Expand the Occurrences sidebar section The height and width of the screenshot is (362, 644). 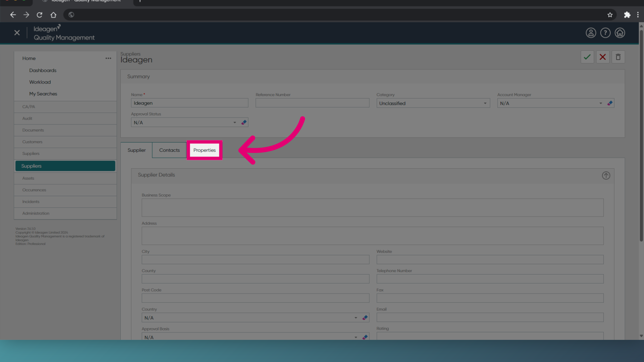coord(65,190)
